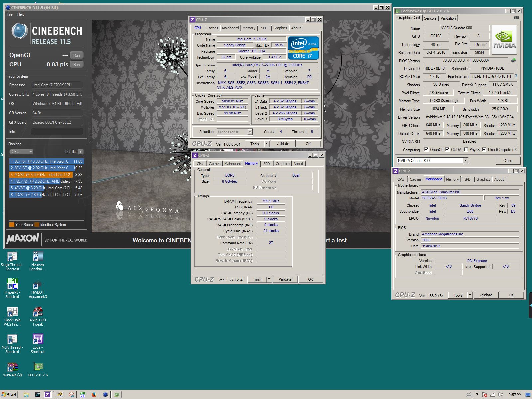Click the Bus Interface question mark icon
Image resolution: width=532 pixels, height=399 pixels.
[516, 76]
